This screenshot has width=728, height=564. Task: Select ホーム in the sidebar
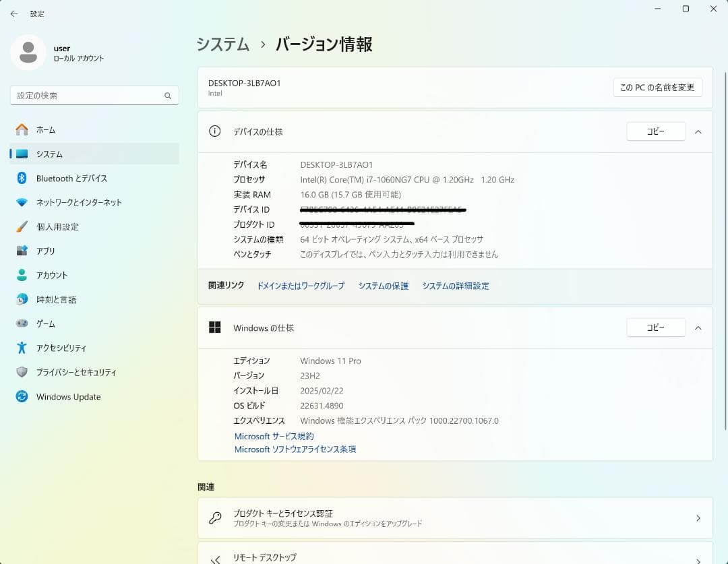click(47, 129)
